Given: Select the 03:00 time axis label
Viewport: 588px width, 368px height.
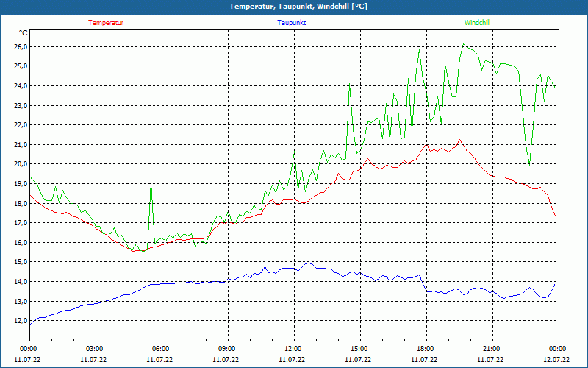Looking at the screenshot, I should coord(95,349).
